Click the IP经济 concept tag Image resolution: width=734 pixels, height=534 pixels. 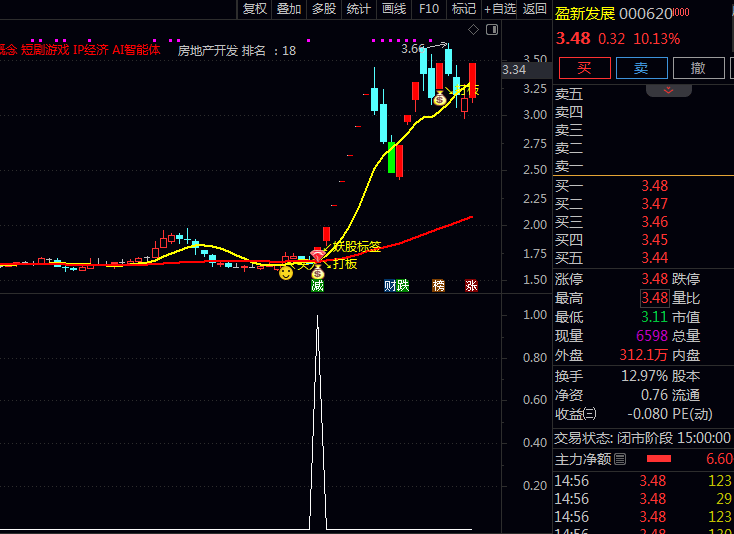(91, 50)
